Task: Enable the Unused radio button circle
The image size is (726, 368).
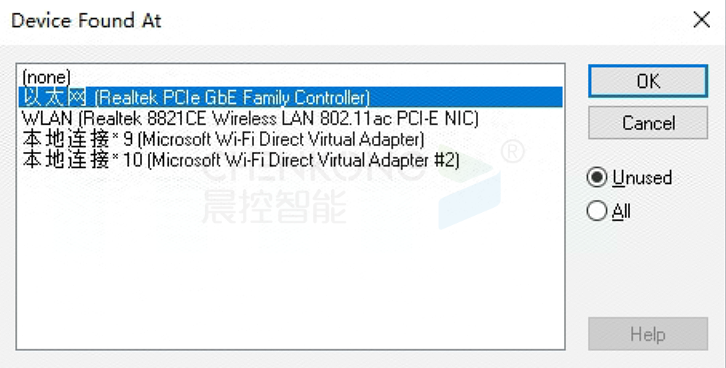Action: pos(597,177)
